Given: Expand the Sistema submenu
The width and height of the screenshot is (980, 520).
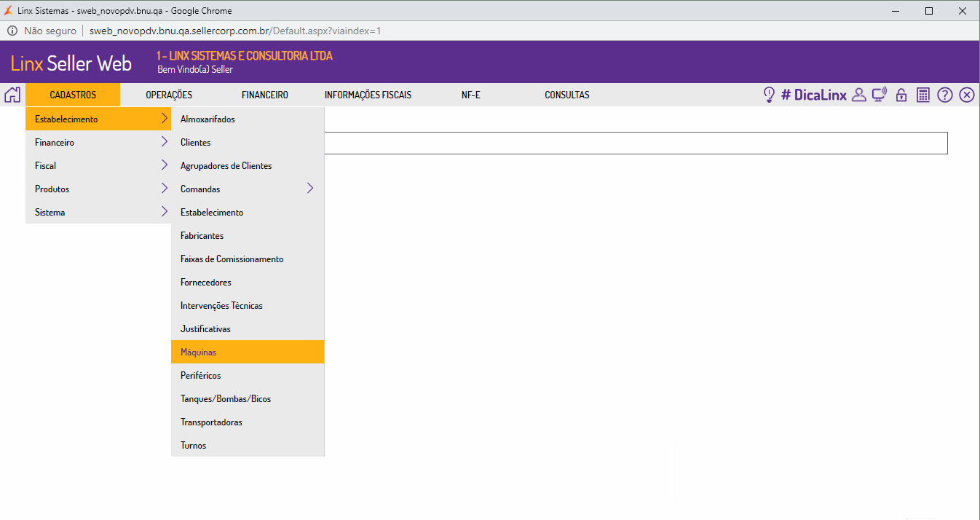Looking at the screenshot, I should click(98, 212).
